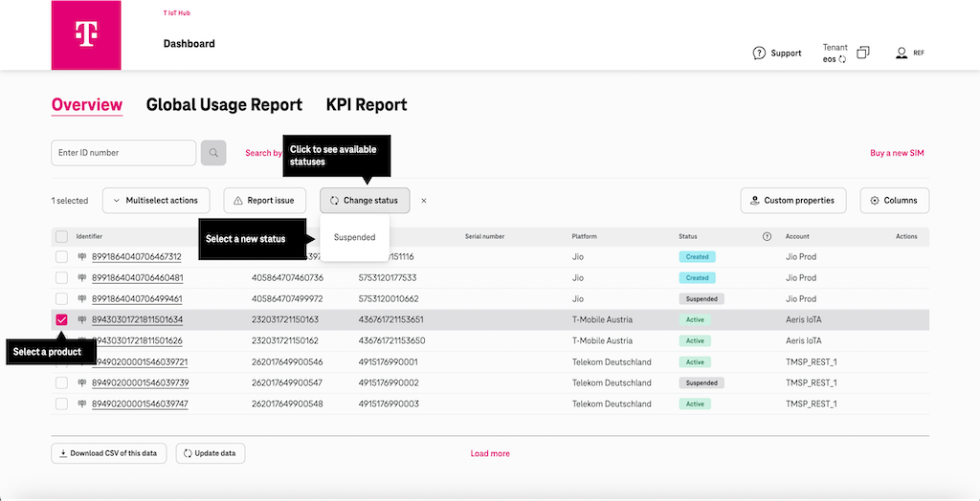Screen dimensions: 980x501
Task: Expand Multiselect actions dropdown
Action: click(156, 201)
